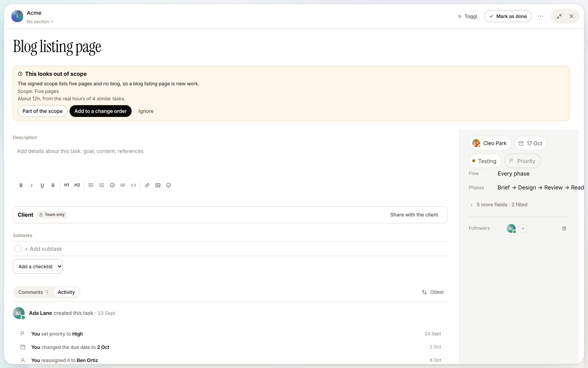
Task: Click Every phase flow value
Action: 513,174
